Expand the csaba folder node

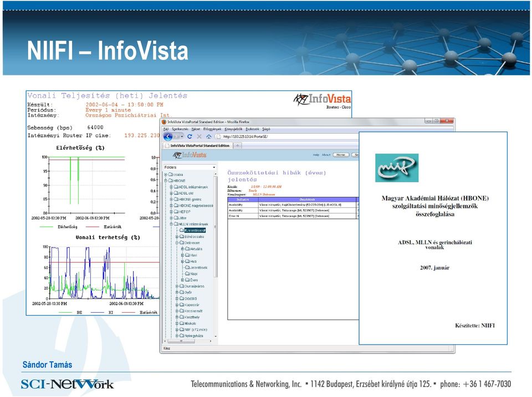[x=166, y=175]
